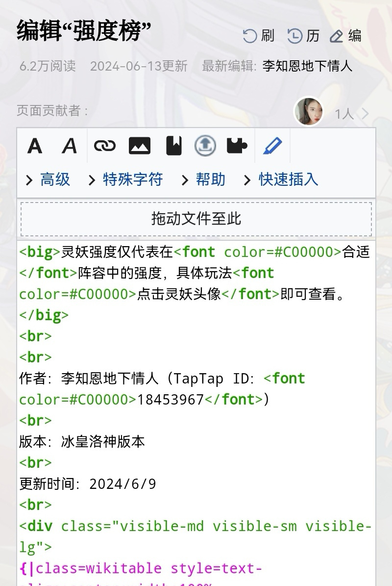Click the 拖动文件至此 drop zone
Image resolution: width=392 pixels, height=586 pixels.
196,219
